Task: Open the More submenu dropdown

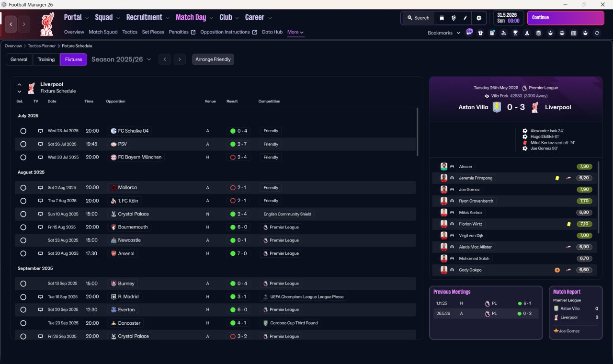Action: 295,32
